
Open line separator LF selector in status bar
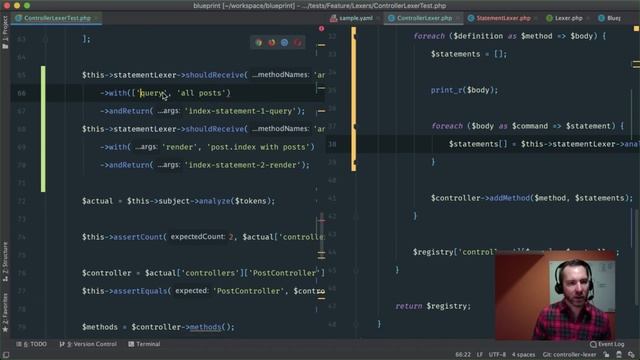coord(479,355)
